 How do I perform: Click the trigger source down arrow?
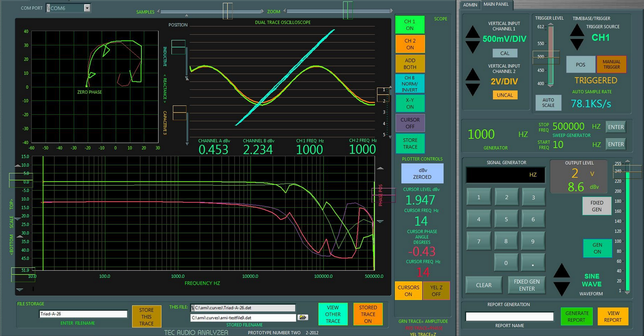[x=577, y=45]
